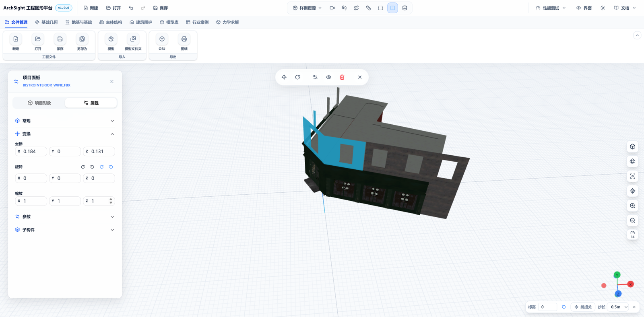Click the 新建 icon in the 工程文件 ribbon group
644x317 pixels.
[16, 39]
